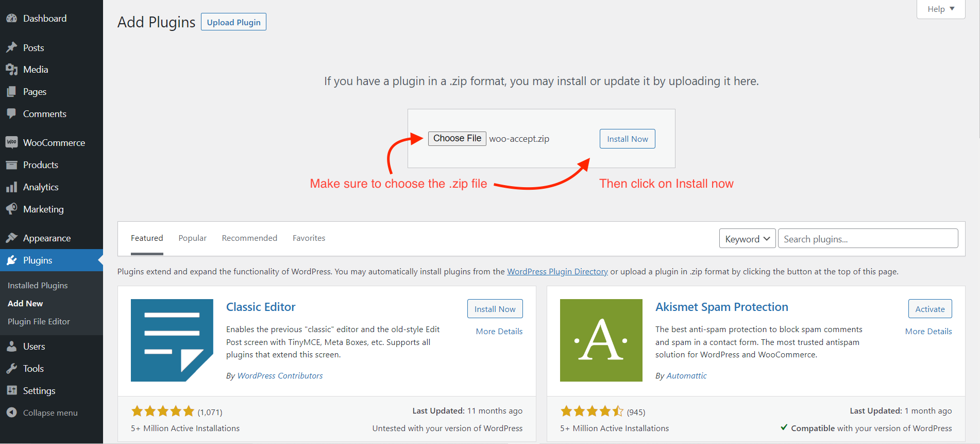980x444 pixels.
Task: Open More Details for Classic Editor
Action: point(499,331)
